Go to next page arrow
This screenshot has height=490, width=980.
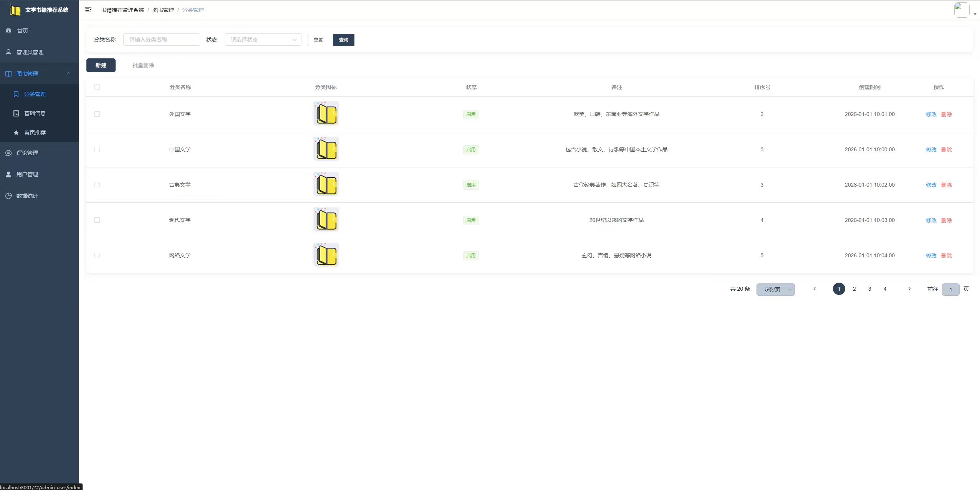pos(909,289)
